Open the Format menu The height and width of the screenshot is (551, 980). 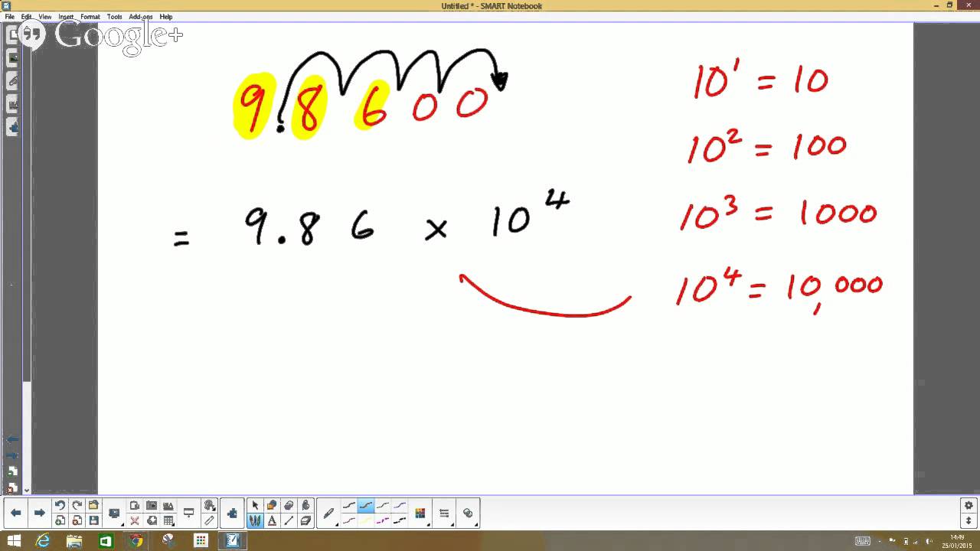coord(90,16)
